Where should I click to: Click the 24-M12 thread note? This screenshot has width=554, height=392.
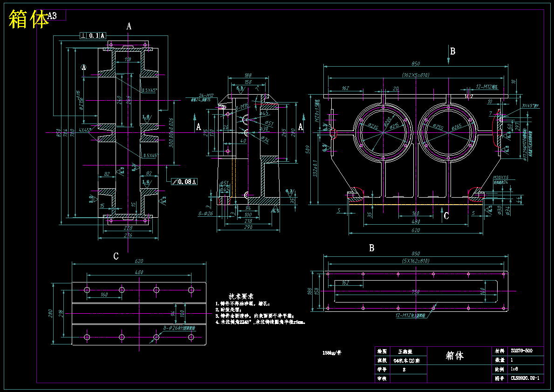pos(206,95)
